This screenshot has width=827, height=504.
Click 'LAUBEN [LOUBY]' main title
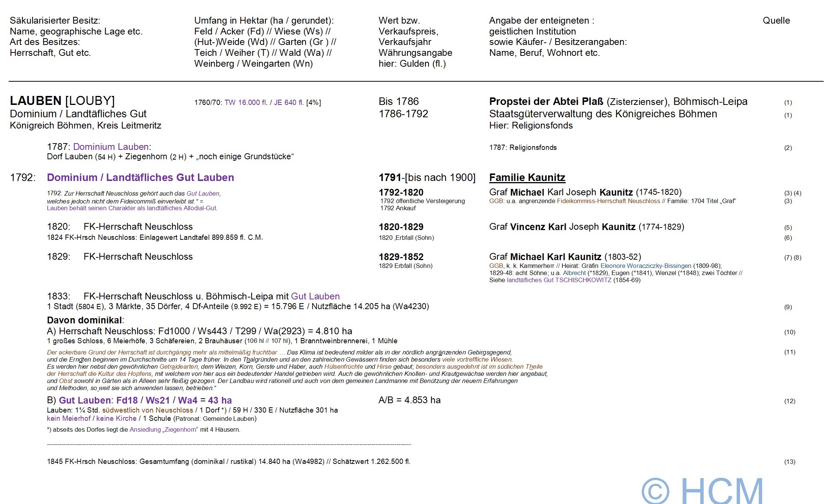point(62,101)
